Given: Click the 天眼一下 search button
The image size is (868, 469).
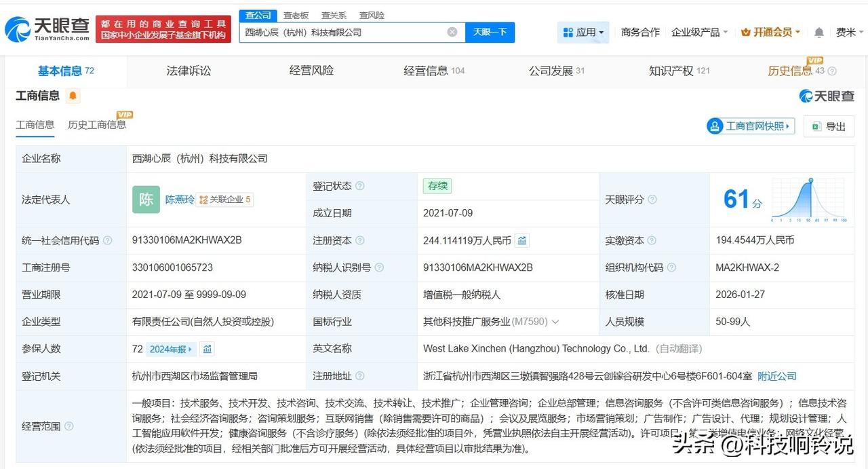Looking at the screenshot, I should pyautogui.click(x=490, y=32).
